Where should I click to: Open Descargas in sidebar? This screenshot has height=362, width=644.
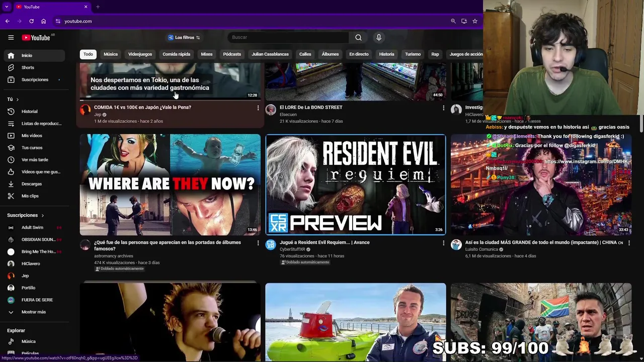pos(33,184)
